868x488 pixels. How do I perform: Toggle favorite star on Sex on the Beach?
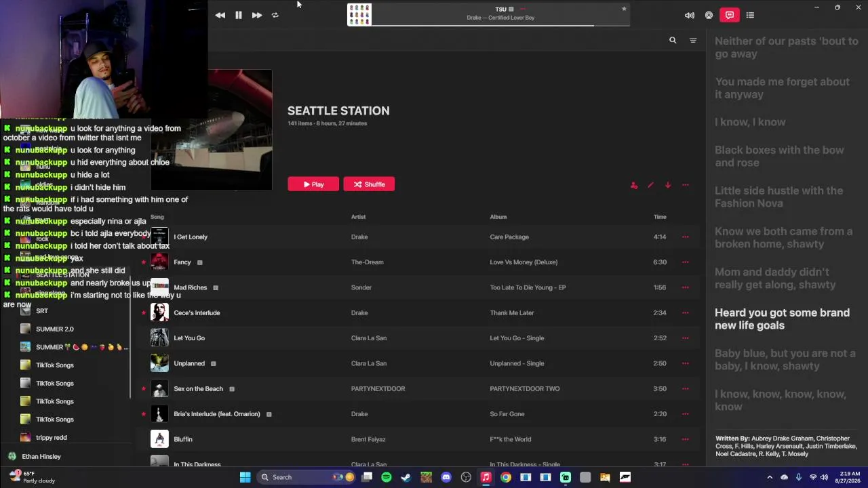pyautogui.click(x=144, y=389)
